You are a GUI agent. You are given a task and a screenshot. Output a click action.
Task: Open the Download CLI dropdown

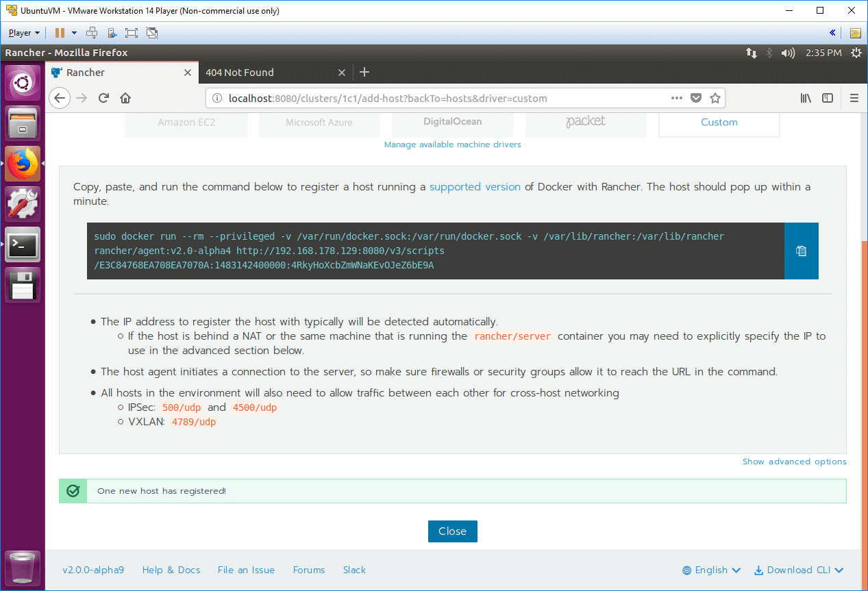pyautogui.click(x=799, y=570)
